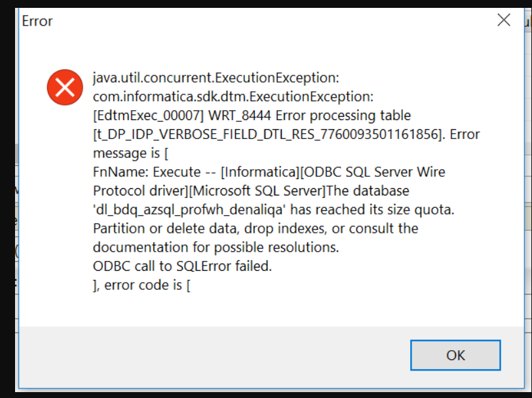
Task: Click the com.informatica.sdk.dtm.ExecutionException line
Action: (233, 96)
